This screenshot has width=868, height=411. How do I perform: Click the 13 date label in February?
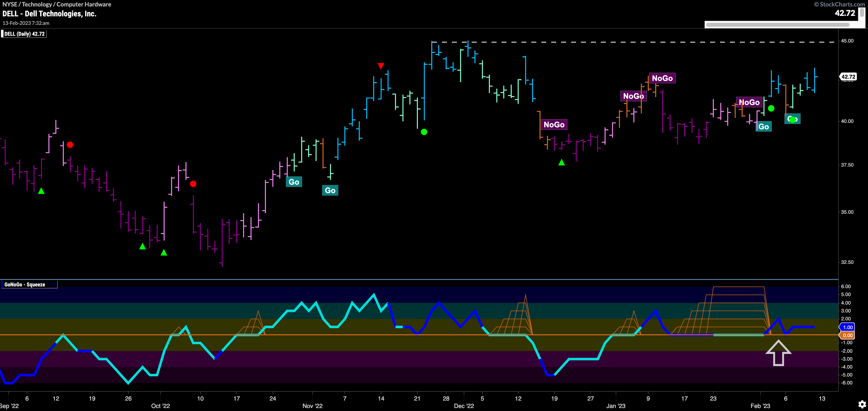coord(822,399)
